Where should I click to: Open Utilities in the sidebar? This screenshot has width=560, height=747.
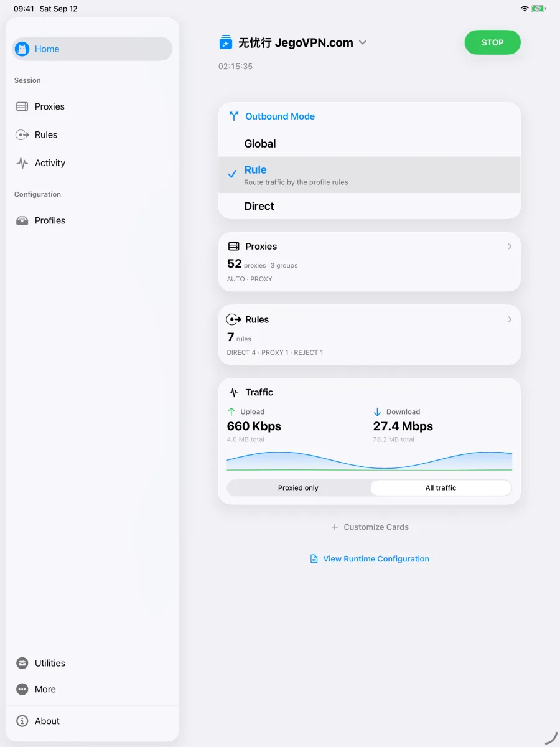92,663
